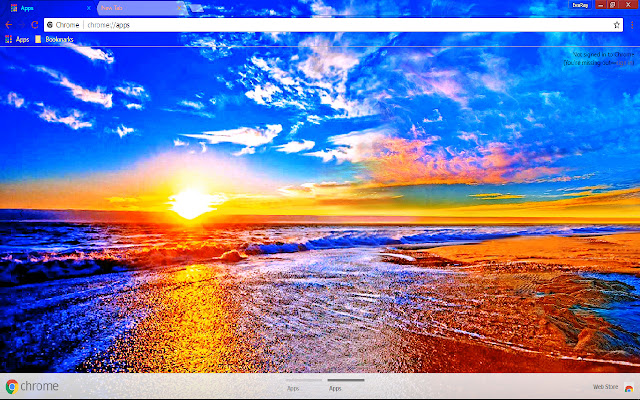640x400 pixels.
Task: Close the Apps tab
Action: coord(88,8)
